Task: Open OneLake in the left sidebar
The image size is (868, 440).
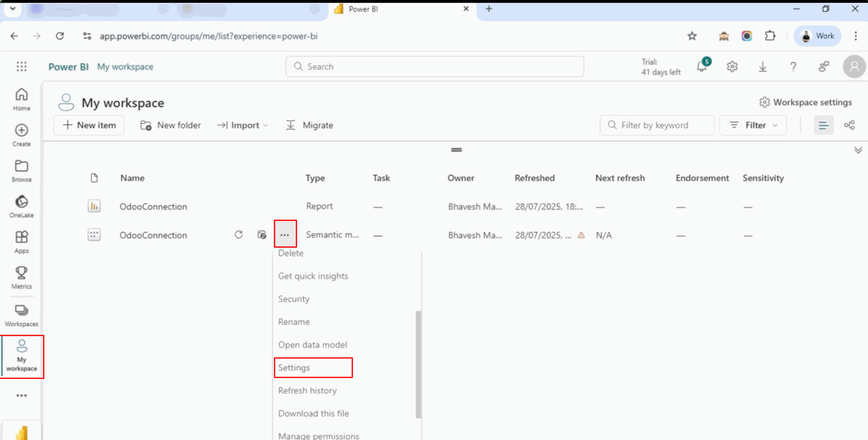Action: click(21, 207)
